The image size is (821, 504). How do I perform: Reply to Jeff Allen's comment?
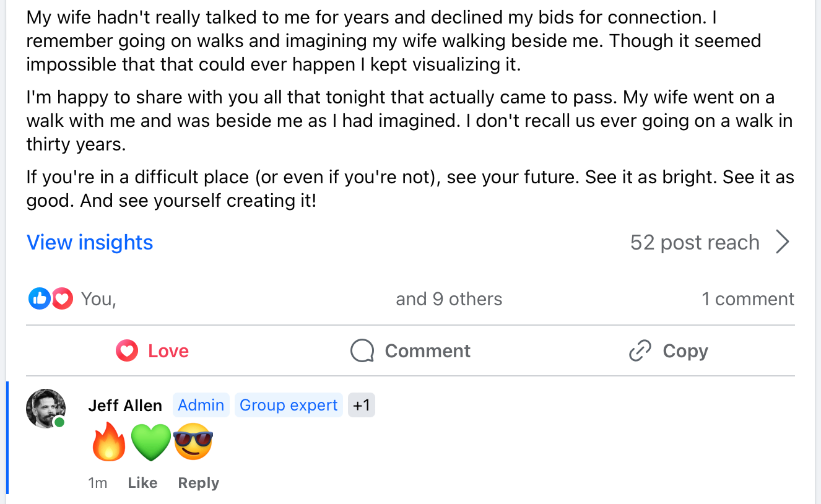coord(198,483)
